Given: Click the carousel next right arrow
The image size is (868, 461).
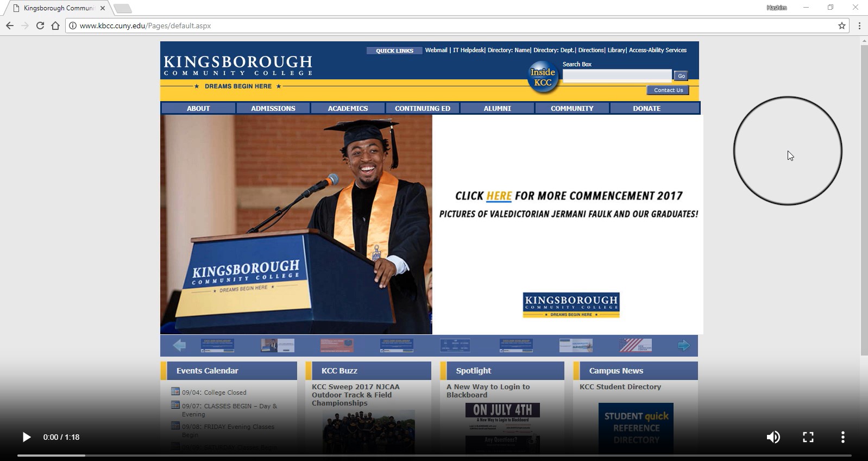Looking at the screenshot, I should tap(684, 345).
